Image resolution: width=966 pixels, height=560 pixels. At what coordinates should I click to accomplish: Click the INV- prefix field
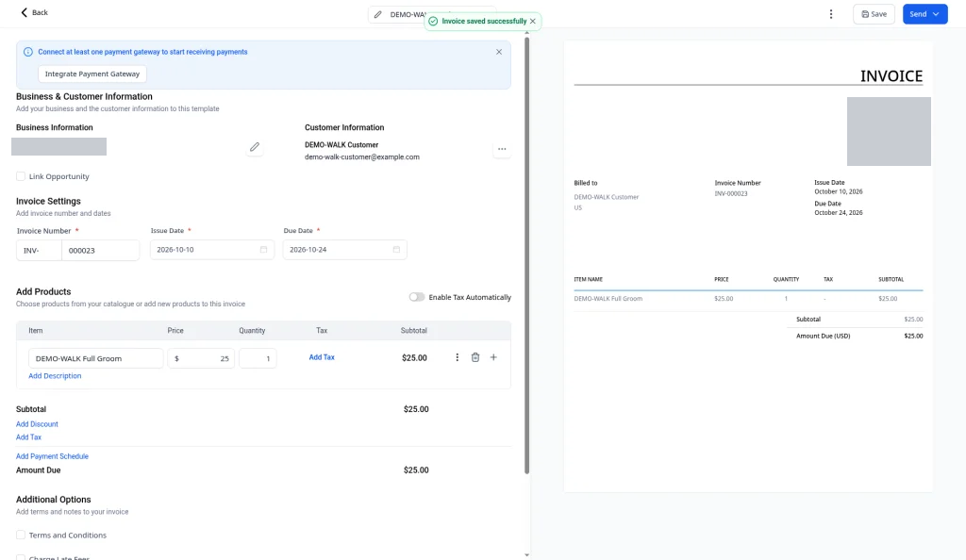coord(39,251)
